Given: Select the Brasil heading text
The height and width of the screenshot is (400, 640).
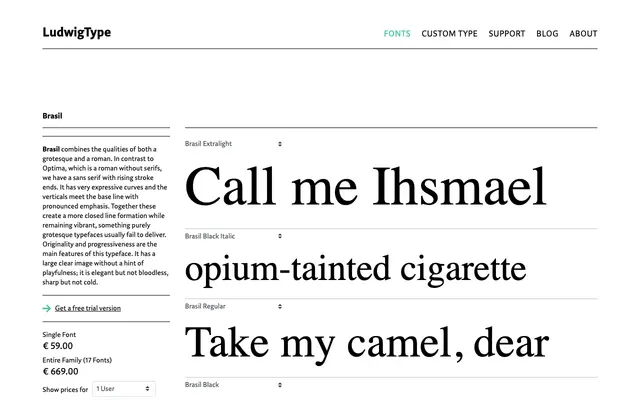Looking at the screenshot, I should click(52, 116).
